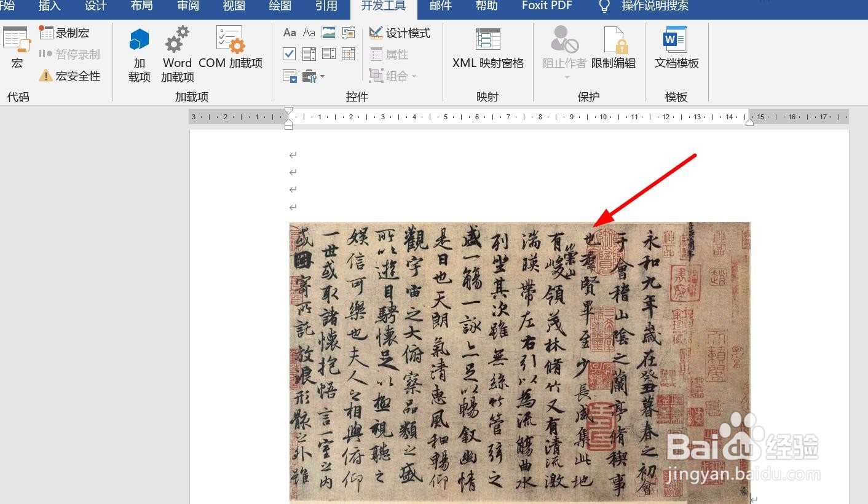Click 暂停录制 (Pause Recording)
This screenshot has height=504, width=868.
69,54
